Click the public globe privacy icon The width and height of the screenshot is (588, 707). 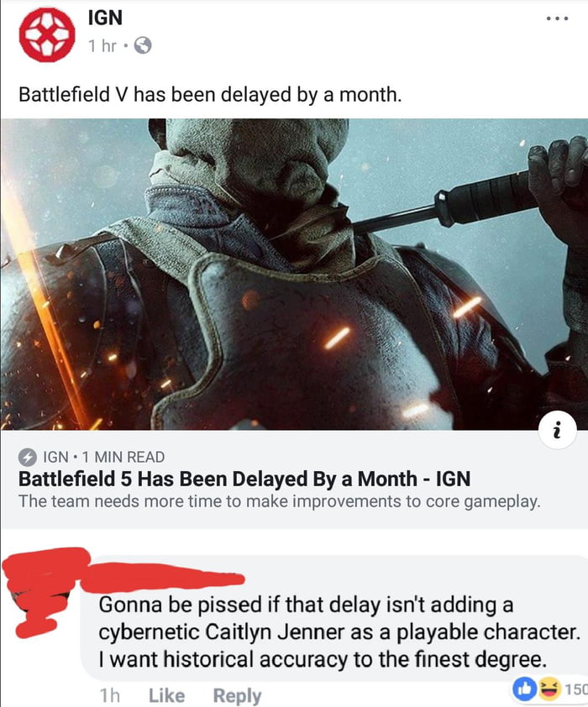click(143, 45)
